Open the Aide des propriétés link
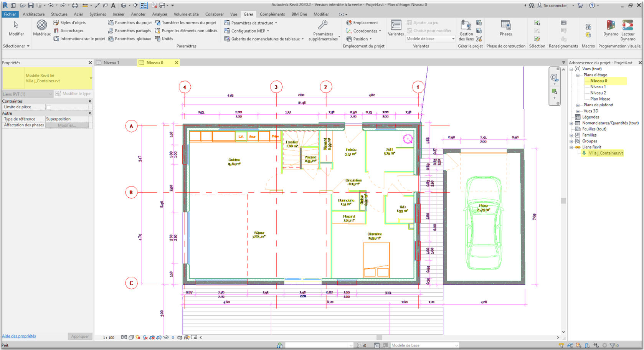Viewport: 644px width, 350px height. (19, 336)
